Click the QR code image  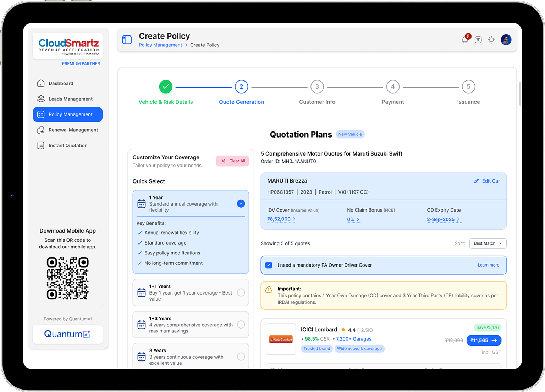click(68, 278)
